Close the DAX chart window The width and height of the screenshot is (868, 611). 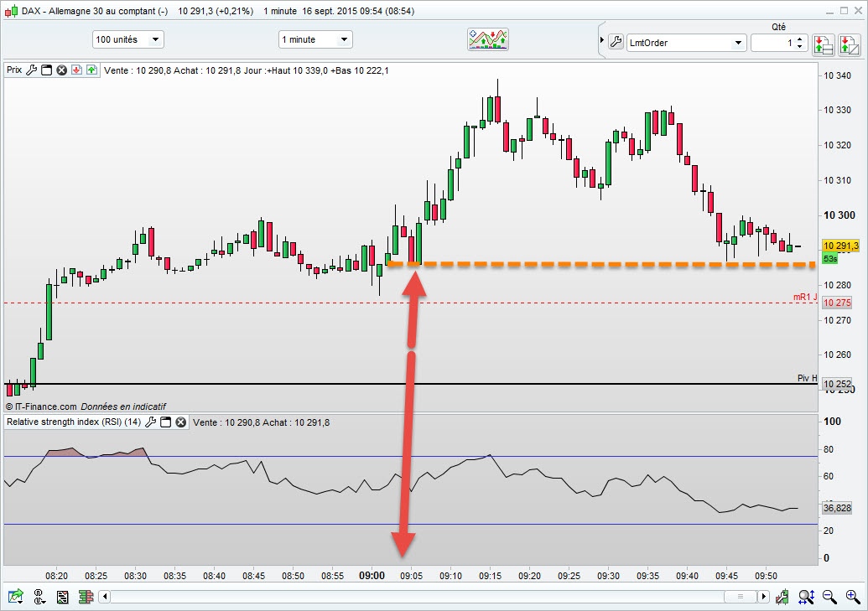coord(858,11)
